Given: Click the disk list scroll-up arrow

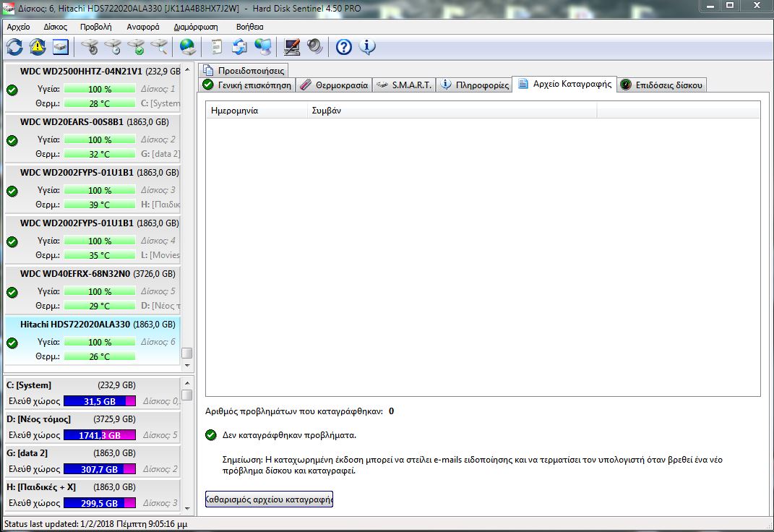Looking at the screenshot, I should pyautogui.click(x=187, y=70).
